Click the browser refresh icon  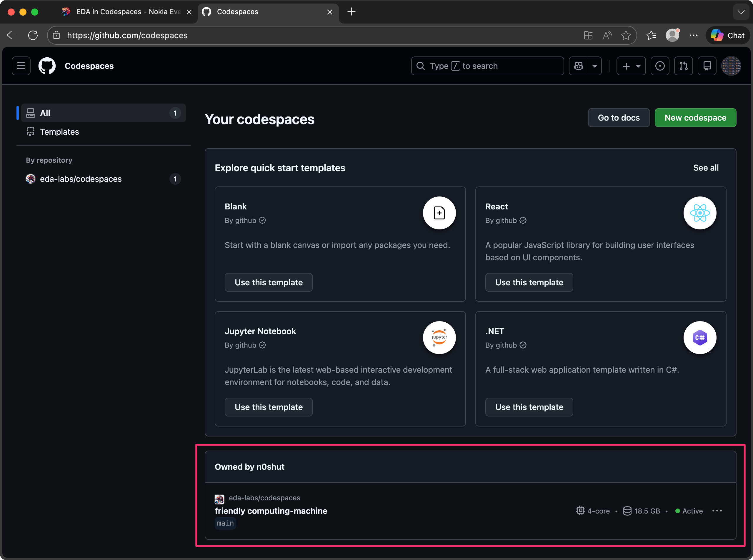coord(33,35)
